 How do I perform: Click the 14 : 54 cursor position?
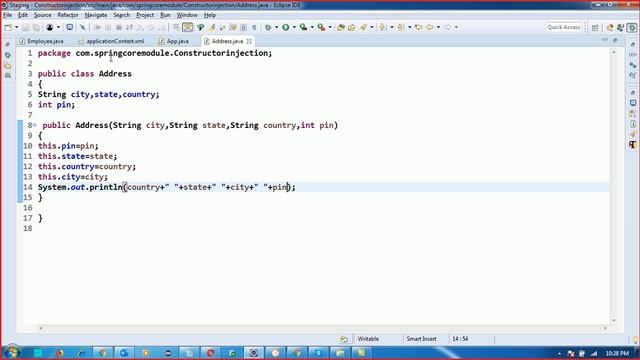click(460, 339)
